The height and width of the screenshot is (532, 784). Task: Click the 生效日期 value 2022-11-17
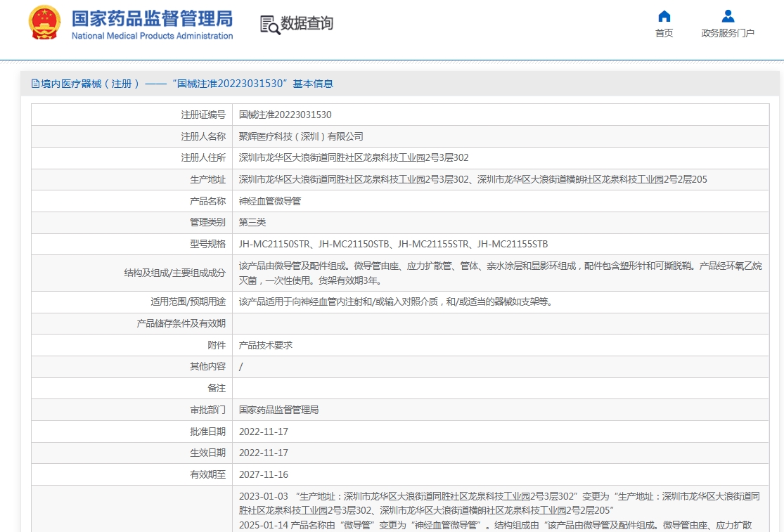(264, 453)
